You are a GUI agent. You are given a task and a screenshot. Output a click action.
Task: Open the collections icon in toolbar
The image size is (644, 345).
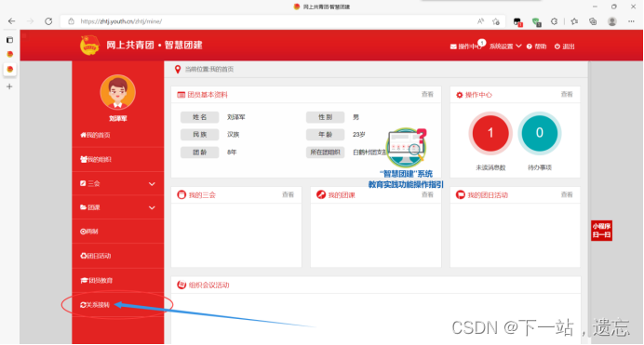(x=593, y=21)
